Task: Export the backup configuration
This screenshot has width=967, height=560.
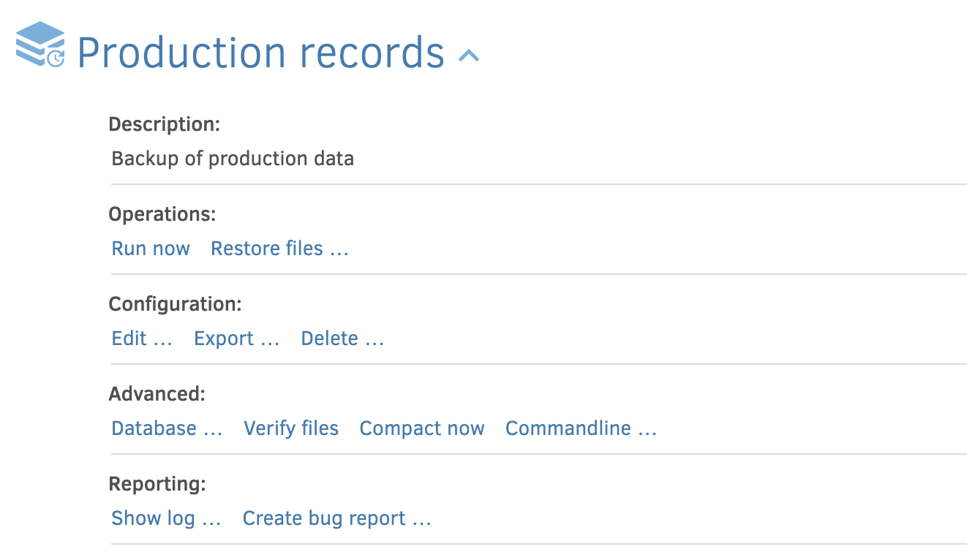Action: click(x=236, y=338)
